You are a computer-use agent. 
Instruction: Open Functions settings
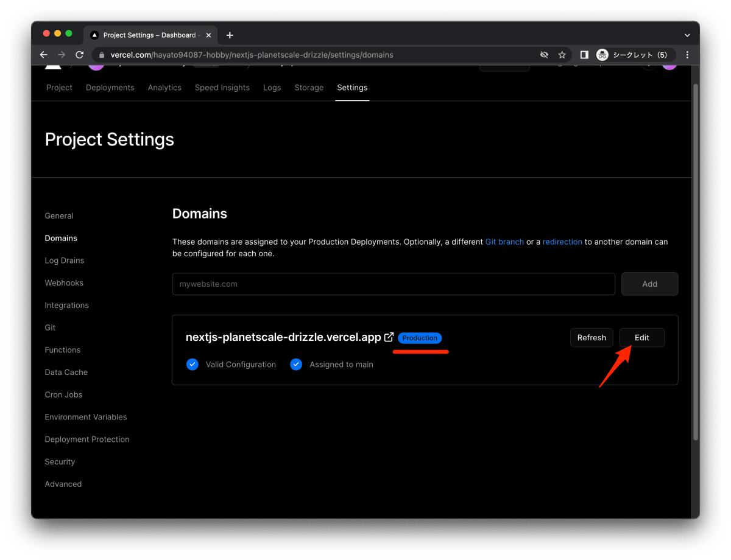tap(63, 350)
